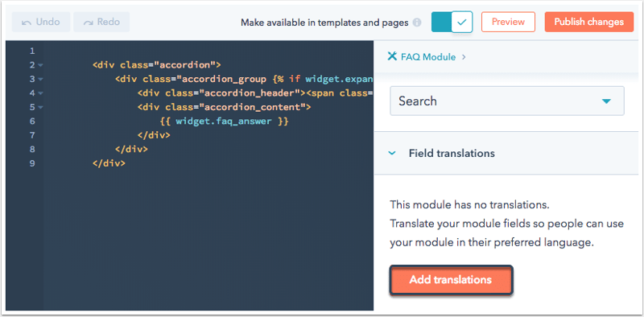Select line number 9 in gutter
The width and height of the screenshot is (644, 317).
point(32,163)
